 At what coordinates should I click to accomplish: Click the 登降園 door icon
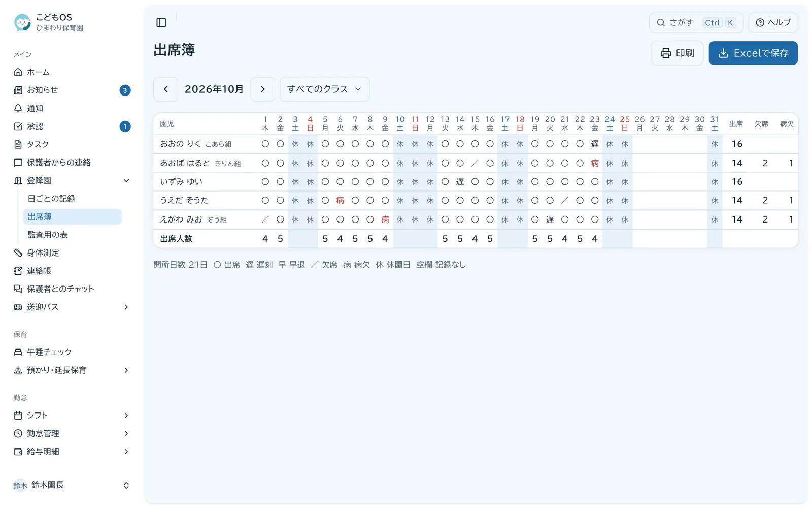pos(18,180)
